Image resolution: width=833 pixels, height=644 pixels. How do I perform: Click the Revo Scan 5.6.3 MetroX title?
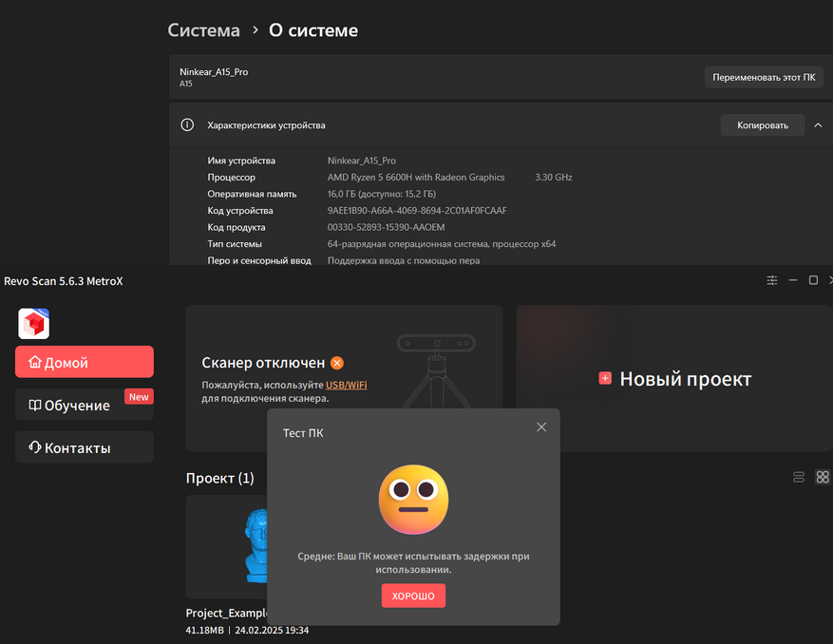click(x=64, y=281)
